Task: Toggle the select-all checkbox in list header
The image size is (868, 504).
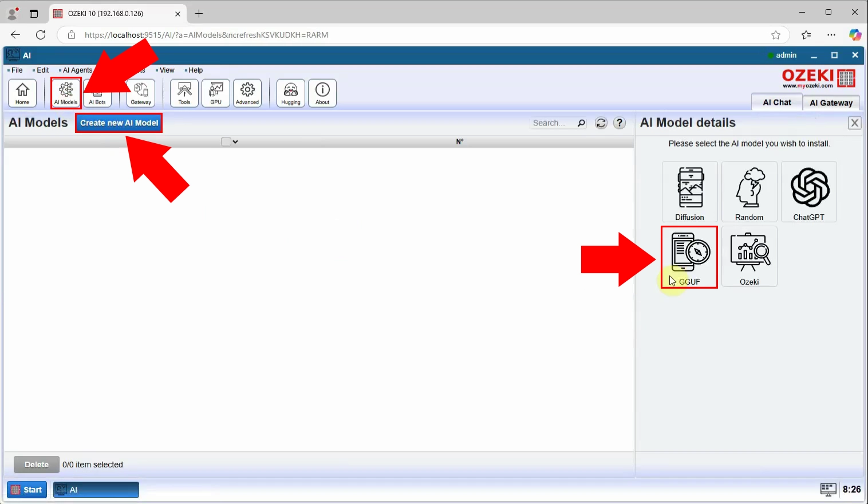Action: [226, 141]
